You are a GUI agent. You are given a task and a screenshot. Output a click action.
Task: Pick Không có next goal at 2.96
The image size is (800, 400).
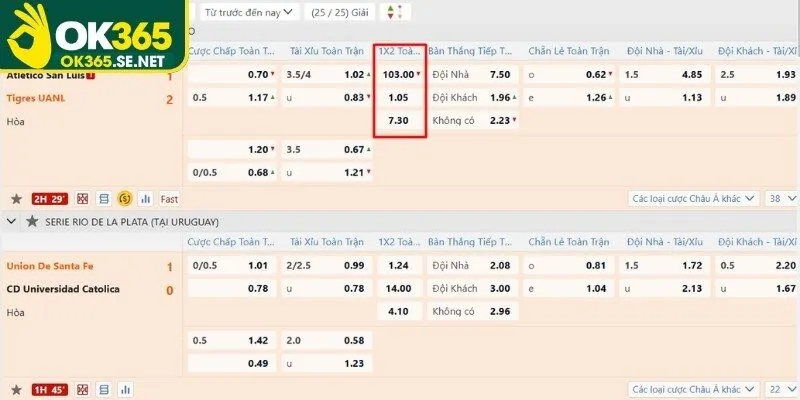473,311
